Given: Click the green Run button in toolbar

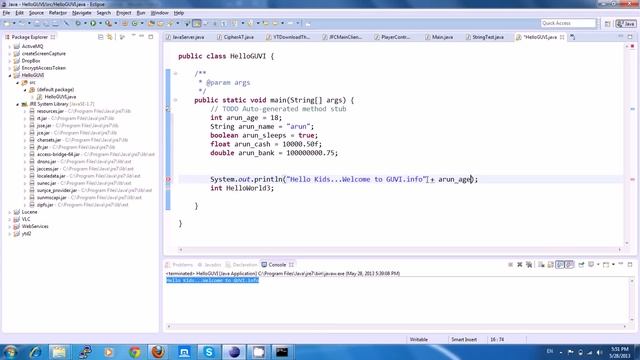Looking at the screenshot, I should click(x=93, y=23).
